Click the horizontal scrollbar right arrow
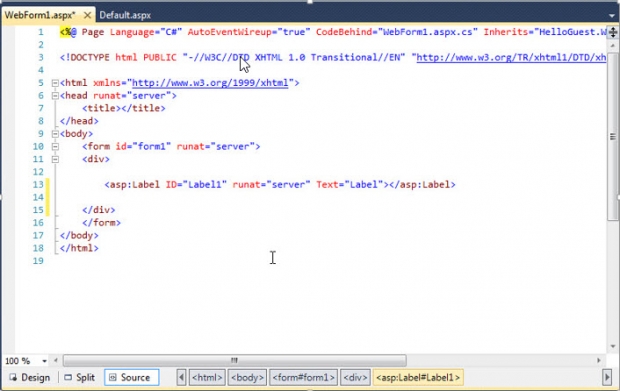 (x=599, y=361)
